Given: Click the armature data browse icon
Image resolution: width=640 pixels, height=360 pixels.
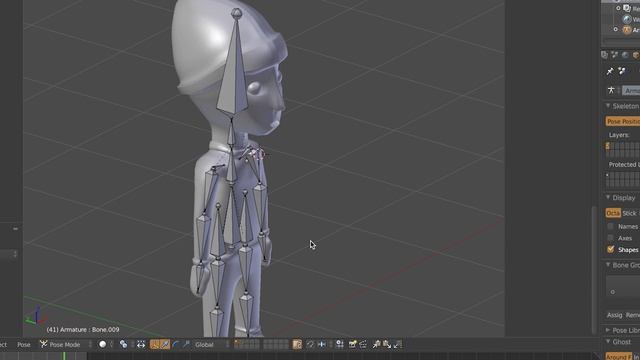Looking at the screenshot, I should click(x=611, y=90).
